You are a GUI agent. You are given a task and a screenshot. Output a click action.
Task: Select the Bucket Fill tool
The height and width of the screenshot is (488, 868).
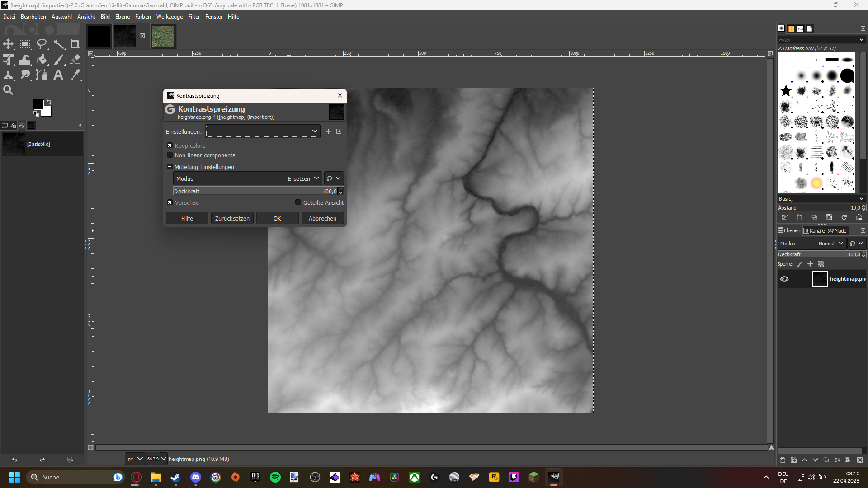[x=42, y=60]
